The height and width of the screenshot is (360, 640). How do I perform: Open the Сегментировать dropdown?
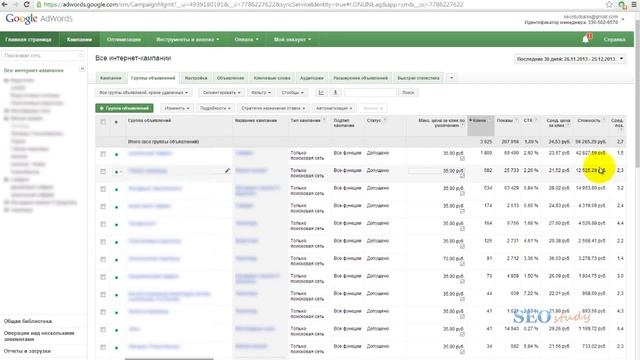click(221, 93)
